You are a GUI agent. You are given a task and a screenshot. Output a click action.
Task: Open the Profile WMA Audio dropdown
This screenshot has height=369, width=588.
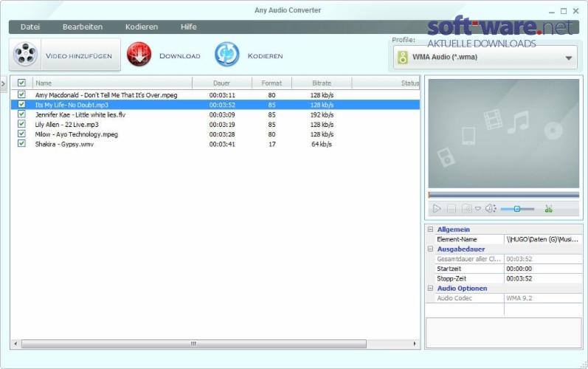point(485,58)
